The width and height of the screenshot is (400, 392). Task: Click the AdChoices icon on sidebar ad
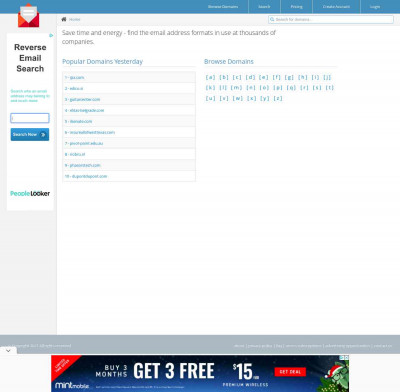click(51, 35)
